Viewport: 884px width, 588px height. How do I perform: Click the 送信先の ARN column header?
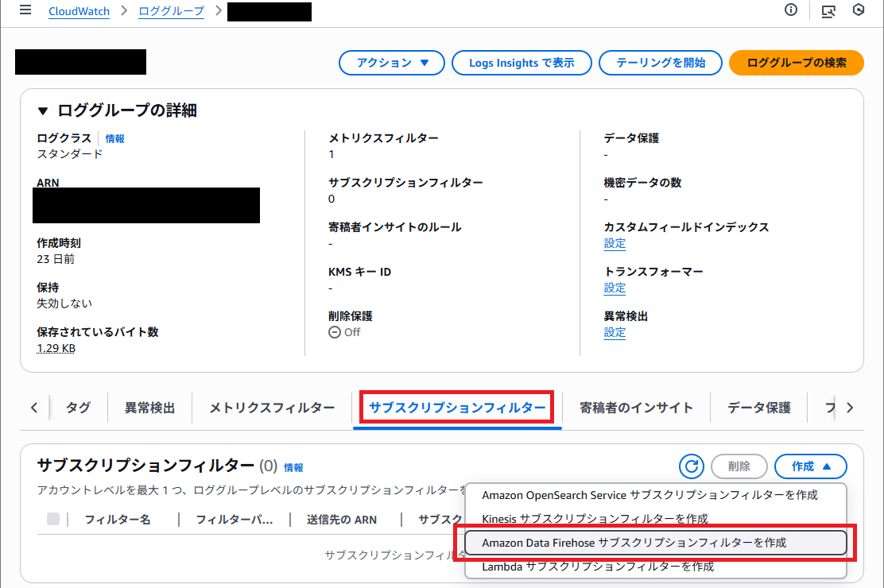coord(342,519)
